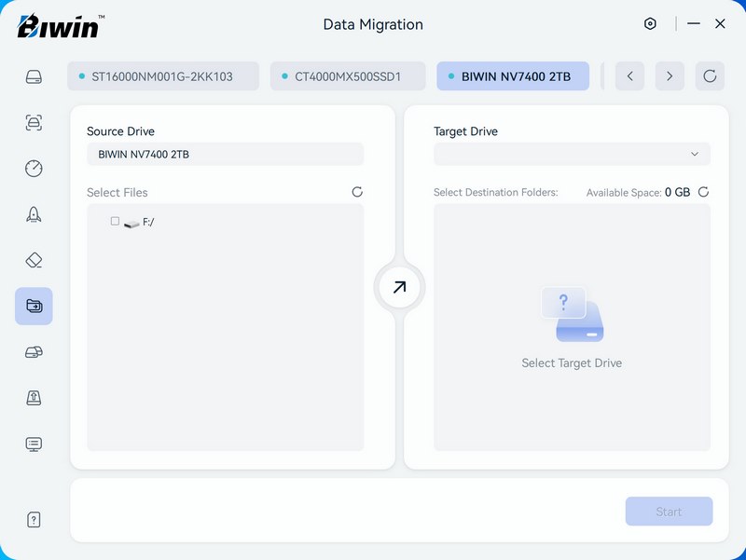Switch to the CT4000MX500SSD1 drive tab
This screenshot has width=746, height=560.
[x=348, y=76]
